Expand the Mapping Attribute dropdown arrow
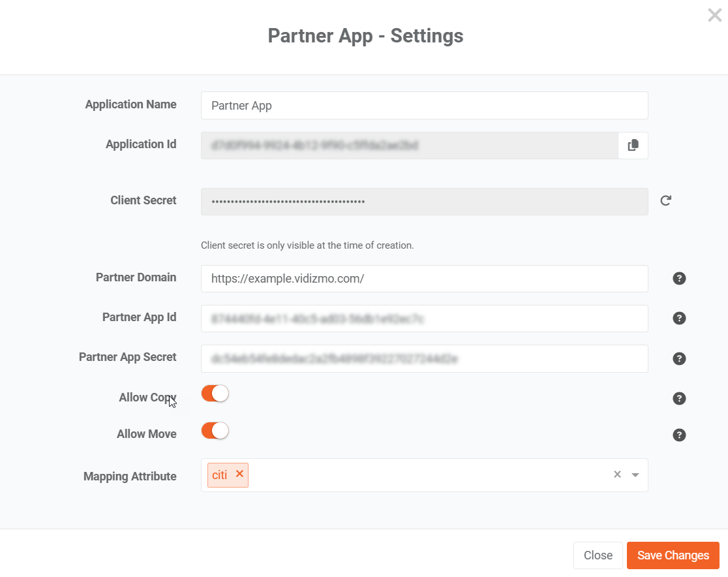This screenshot has width=728, height=577. (x=635, y=475)
